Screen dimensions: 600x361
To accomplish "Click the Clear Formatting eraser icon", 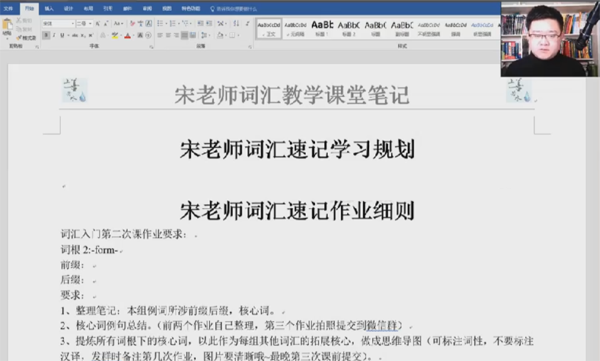I will [x=132, y=24].
